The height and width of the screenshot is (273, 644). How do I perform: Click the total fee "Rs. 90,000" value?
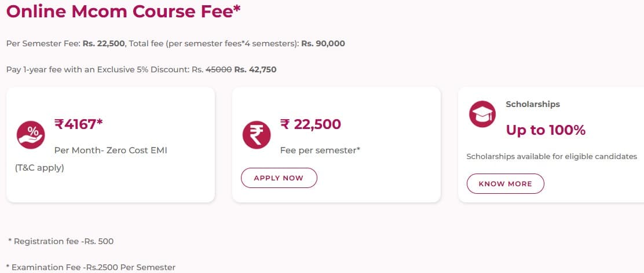point(323,43)
